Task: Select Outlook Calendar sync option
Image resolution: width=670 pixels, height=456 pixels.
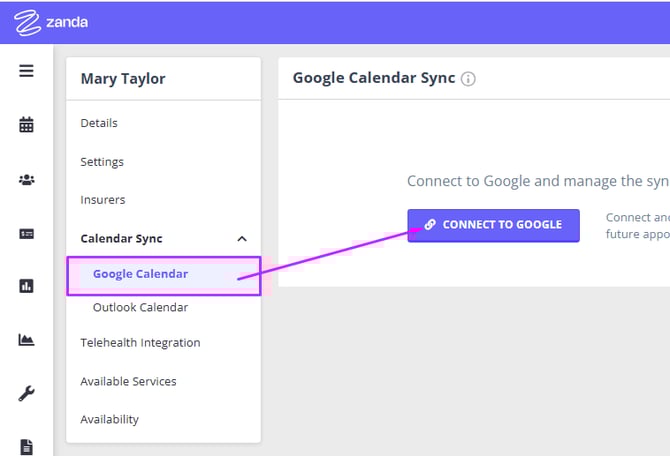Action: coord(140,307)
